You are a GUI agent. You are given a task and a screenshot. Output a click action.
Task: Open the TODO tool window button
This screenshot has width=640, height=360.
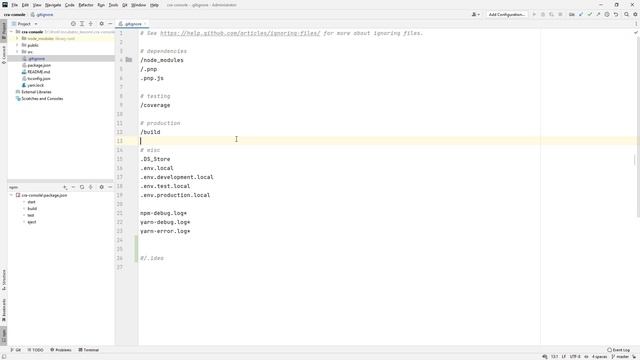click(x=36, y=350)
